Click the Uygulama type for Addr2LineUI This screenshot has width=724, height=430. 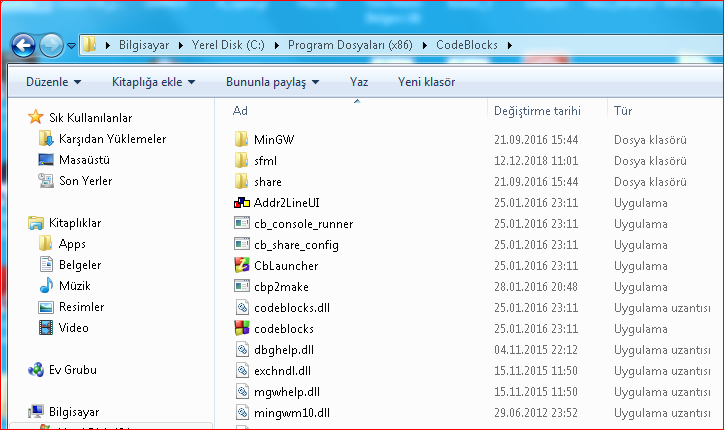coord(640,203)
